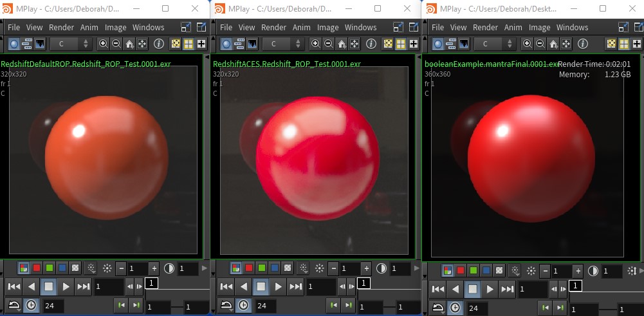Open image info in the left viewer
644x316 pixels.
[x=158, y=44]
